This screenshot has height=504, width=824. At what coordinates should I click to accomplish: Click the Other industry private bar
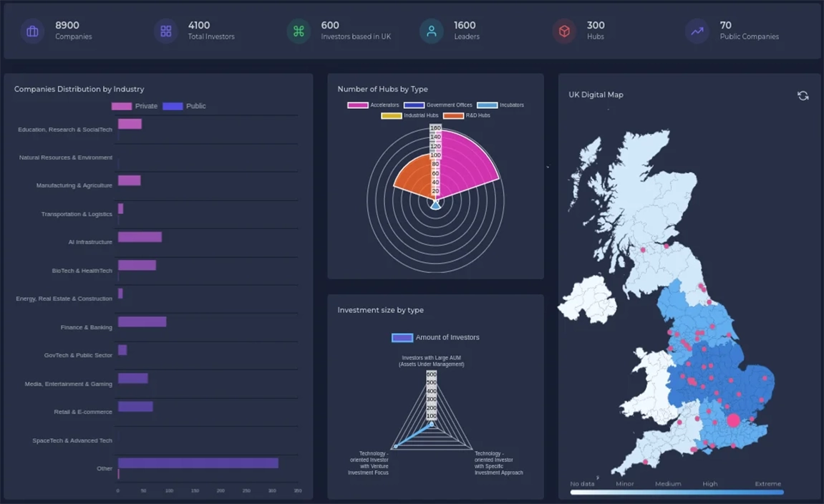point(198,463)
